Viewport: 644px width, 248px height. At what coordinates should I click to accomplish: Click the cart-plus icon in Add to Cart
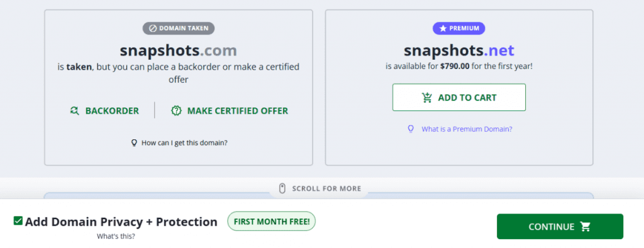(x=427, y=97)
